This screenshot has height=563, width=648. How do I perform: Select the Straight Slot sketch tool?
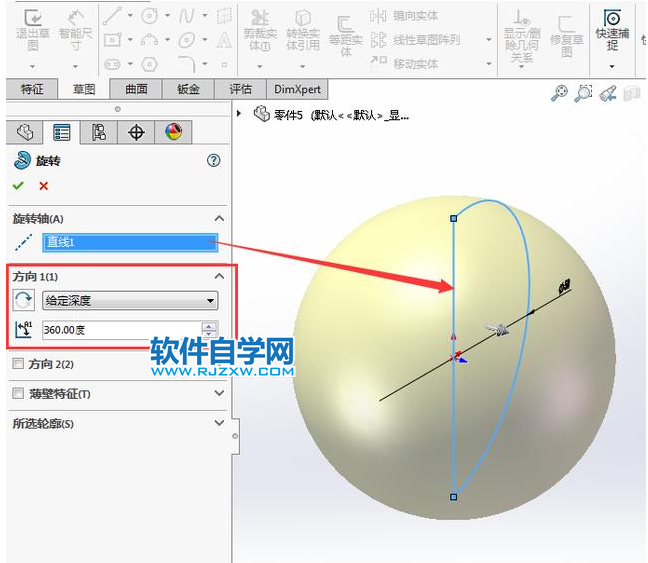(112, 64)
